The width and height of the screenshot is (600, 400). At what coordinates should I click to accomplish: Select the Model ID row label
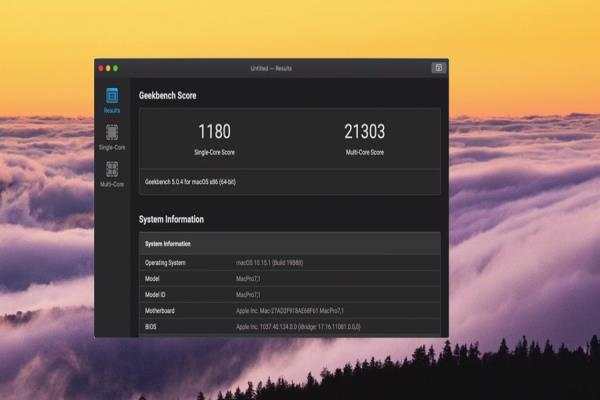point(158,295)
